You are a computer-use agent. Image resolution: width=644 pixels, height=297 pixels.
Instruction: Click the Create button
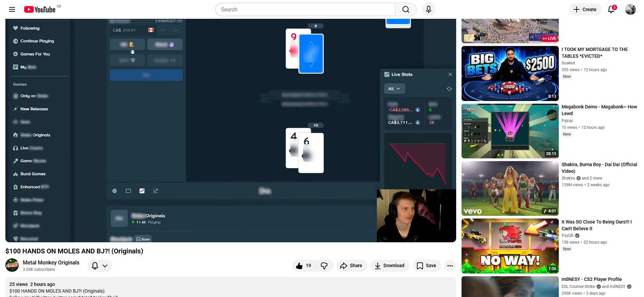click(585, 9)
